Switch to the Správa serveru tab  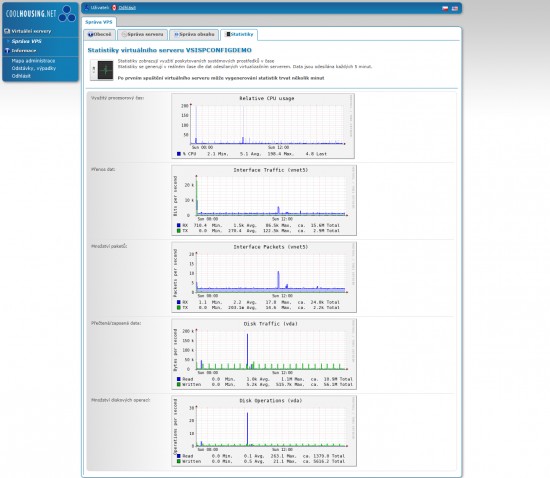point(142,34)
